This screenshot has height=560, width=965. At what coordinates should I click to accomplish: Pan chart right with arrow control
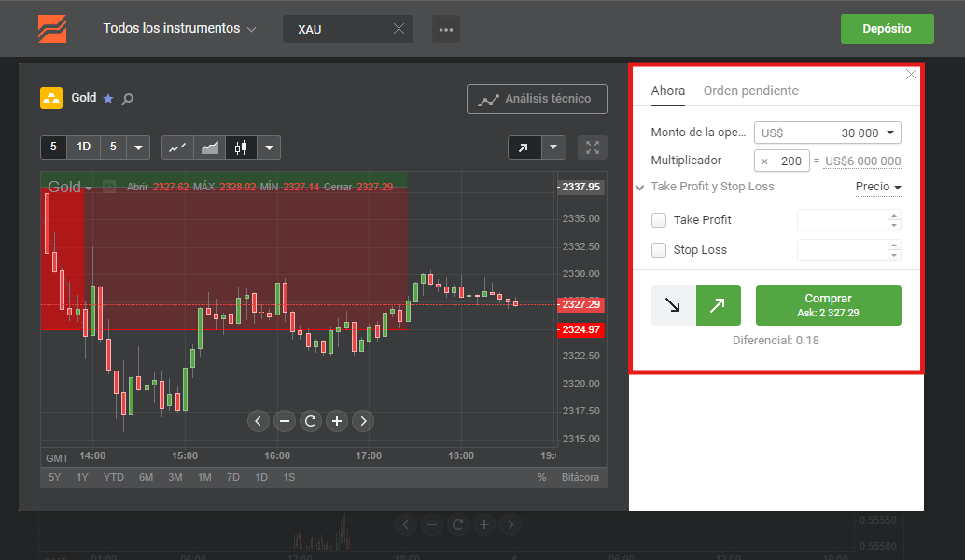pyautogui.click(x=363, y=421)
